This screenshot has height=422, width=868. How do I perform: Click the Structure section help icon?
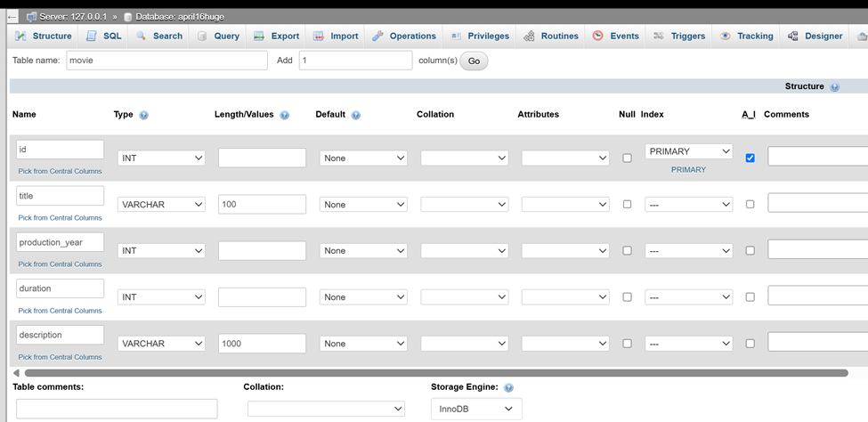click(835, 87)
